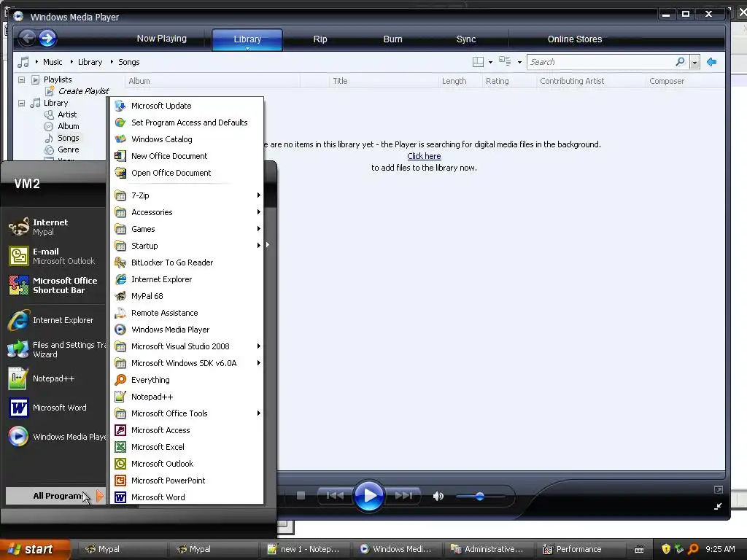This screenshot has width=747, height=560.
Task: Expand Microsoft Windows SDK v6.0A submenu
Action: pyautogui.click(x=187, y=363)
